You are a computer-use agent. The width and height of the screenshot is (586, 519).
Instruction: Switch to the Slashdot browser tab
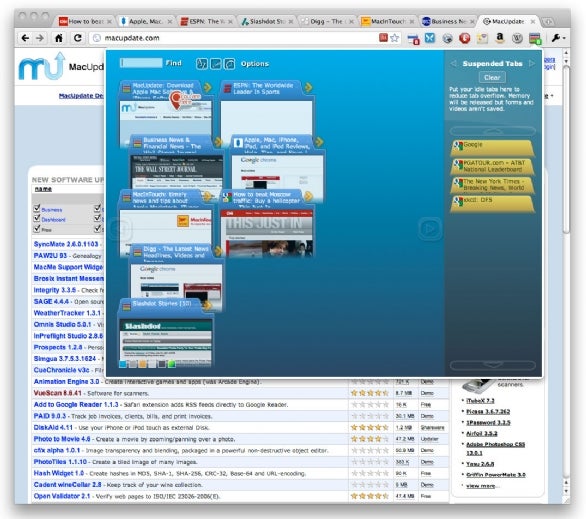(266, 22)
